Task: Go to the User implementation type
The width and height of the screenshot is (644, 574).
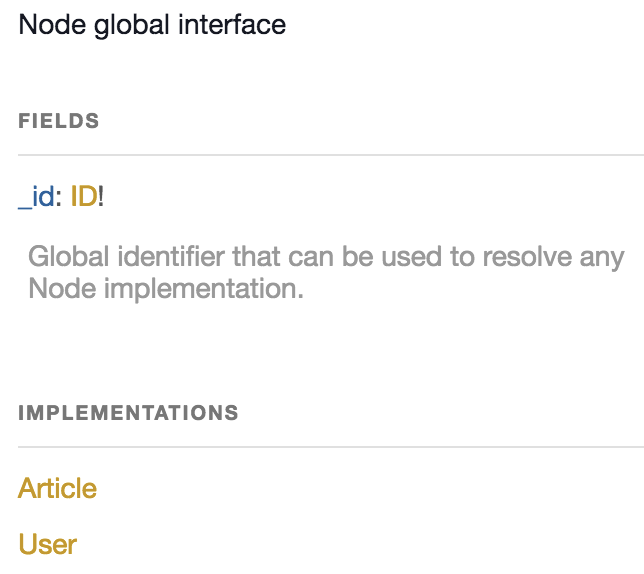Action: click(47, 544)
